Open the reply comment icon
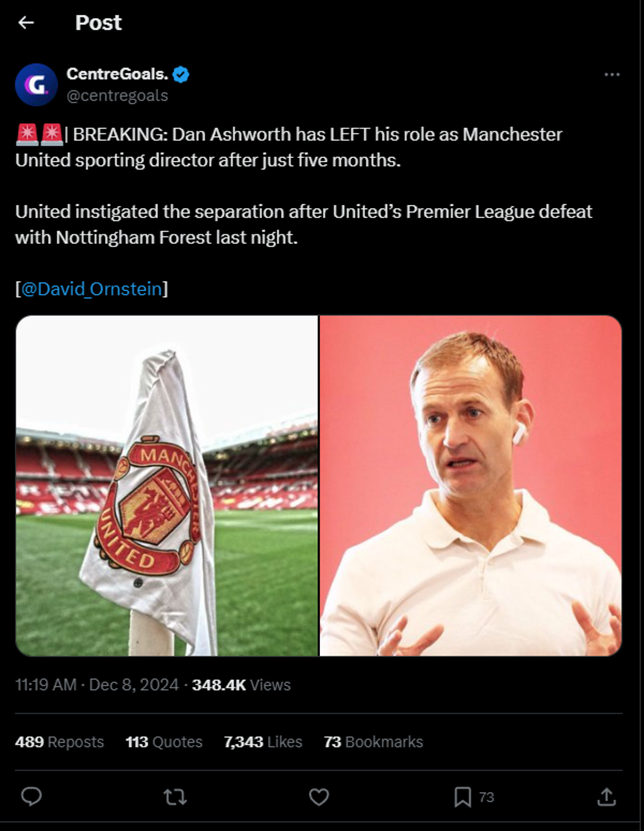Image resolution: width=644 pixels, height=831 pixels. (x=31, y=796)
